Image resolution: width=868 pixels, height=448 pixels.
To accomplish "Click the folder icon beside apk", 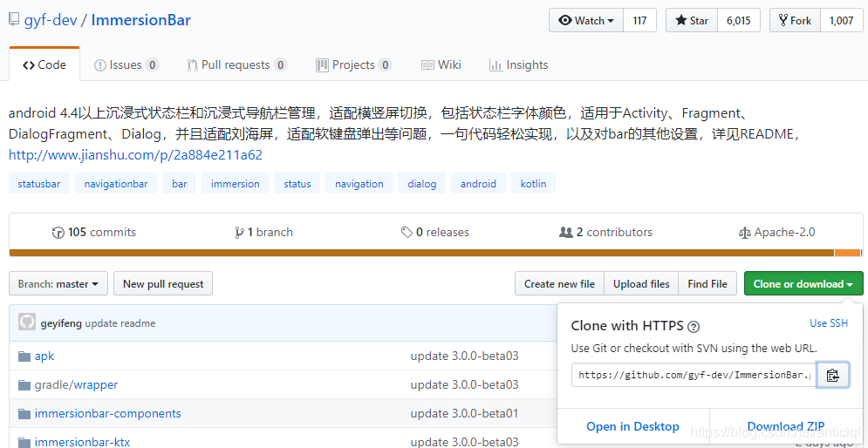I will point(24,356).
